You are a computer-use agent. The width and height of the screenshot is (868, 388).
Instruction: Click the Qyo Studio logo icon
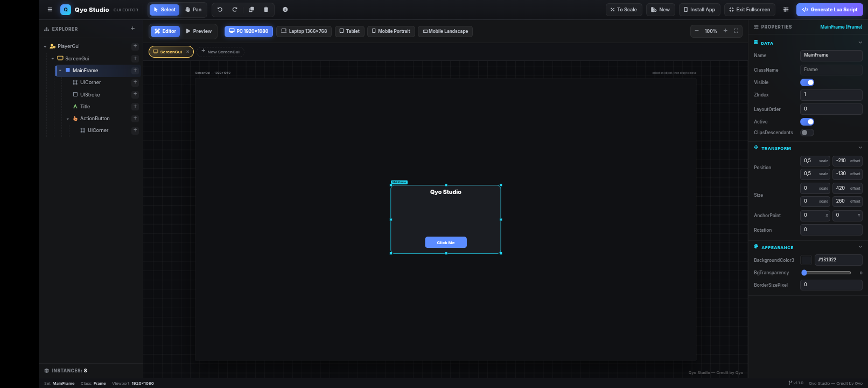click(x=66, y=10)
